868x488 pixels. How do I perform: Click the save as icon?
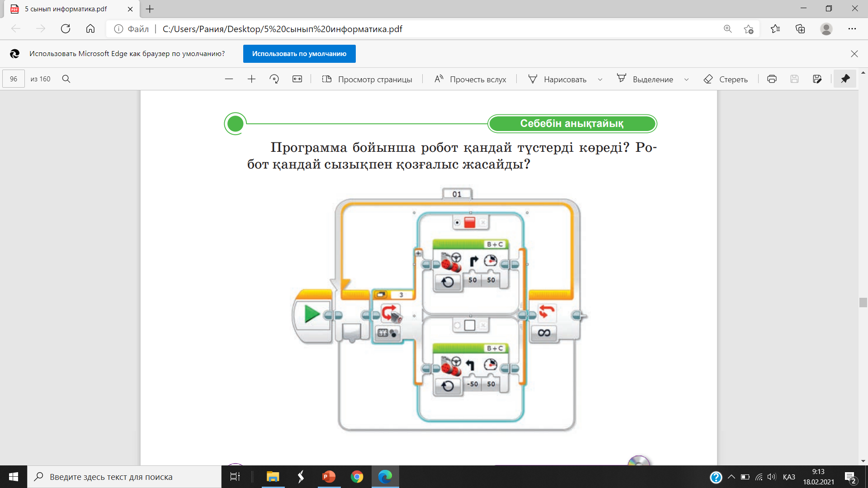point(817,79)
